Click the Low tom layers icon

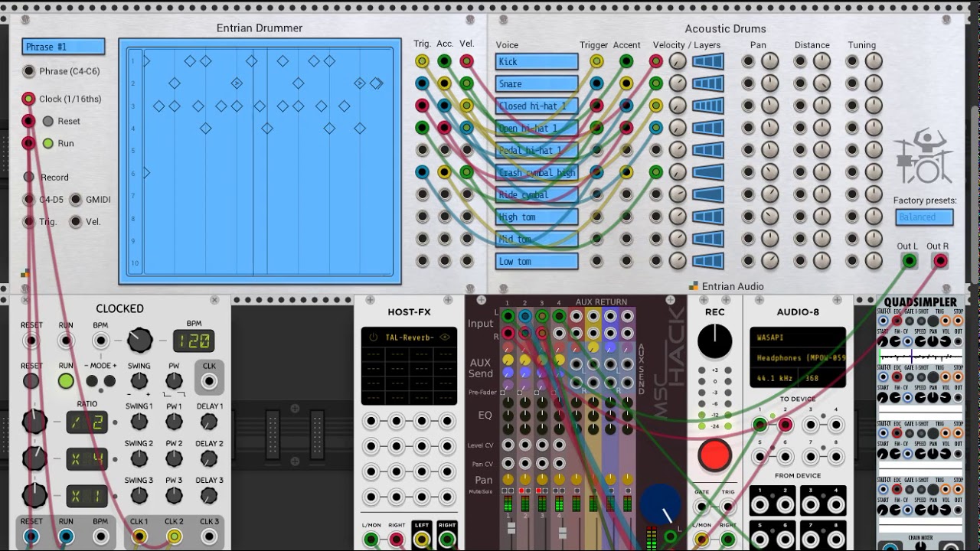click(707, 261)
